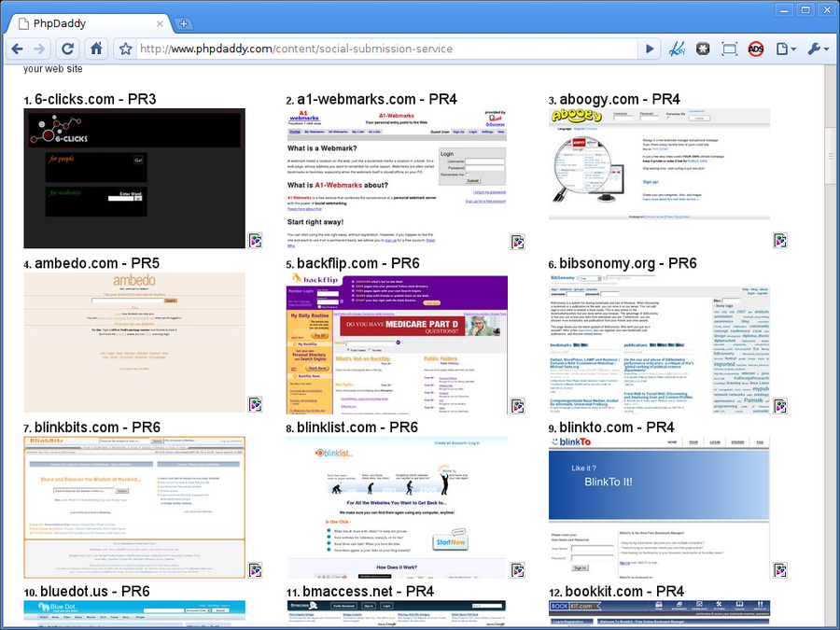
Task: Bookmark this page with the star icon
Action: [126, 49]
